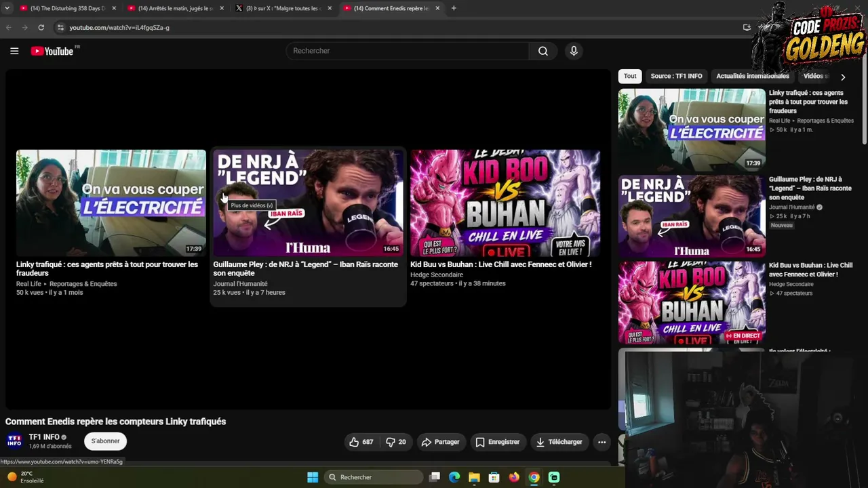868x488 pixels.
Task: Open sidebar thumbnail for Kid Buu live stream
Action: coord(692,303)
